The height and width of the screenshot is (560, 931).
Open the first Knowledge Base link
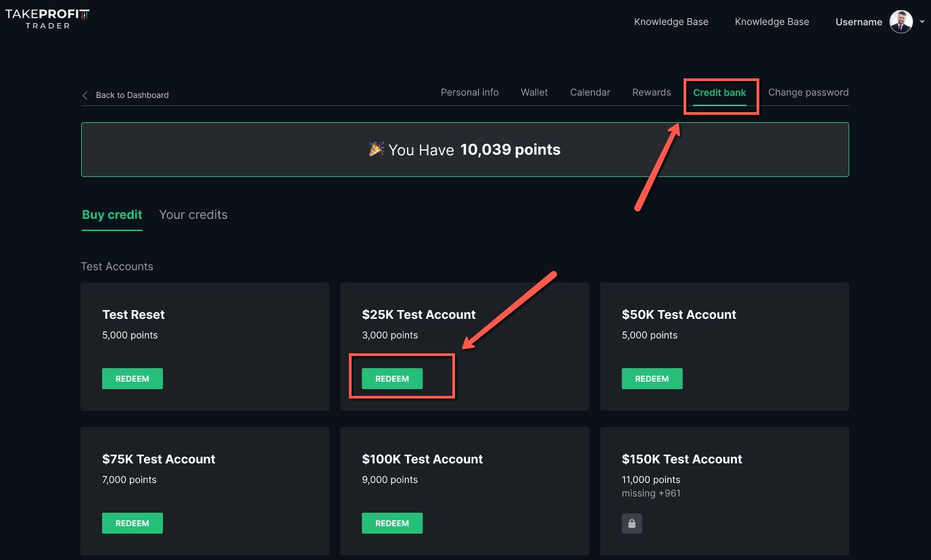pos(671,22)
